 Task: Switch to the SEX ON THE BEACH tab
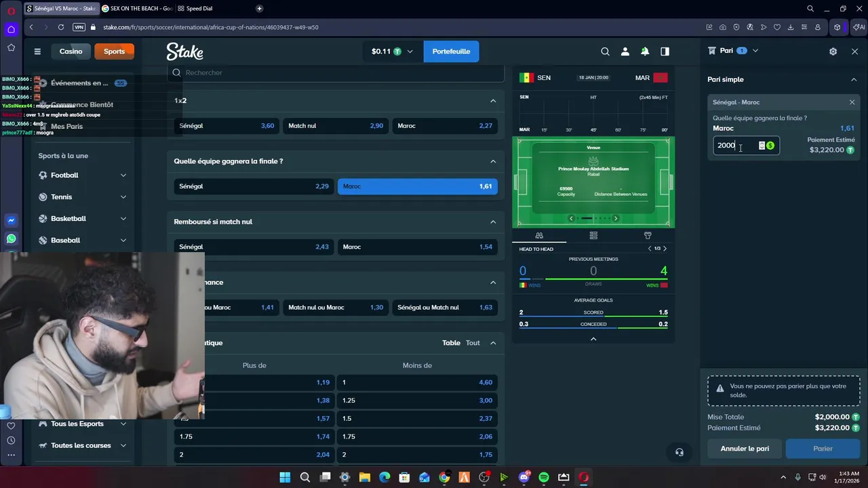coord(137,9)
